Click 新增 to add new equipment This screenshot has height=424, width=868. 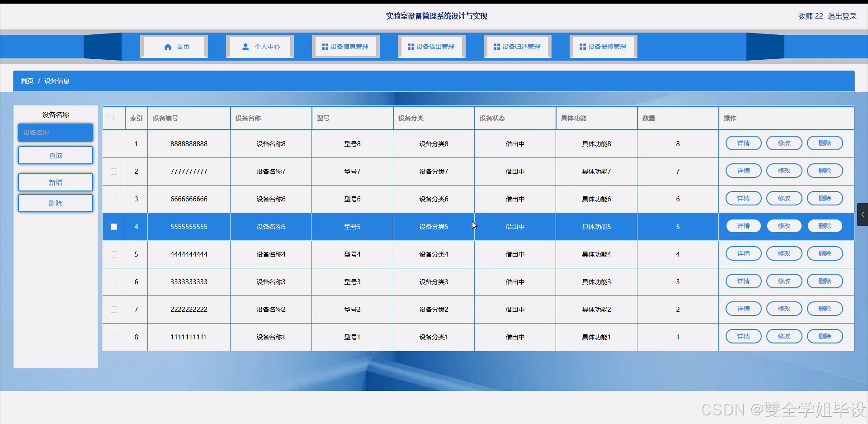(x=55, y=182)
